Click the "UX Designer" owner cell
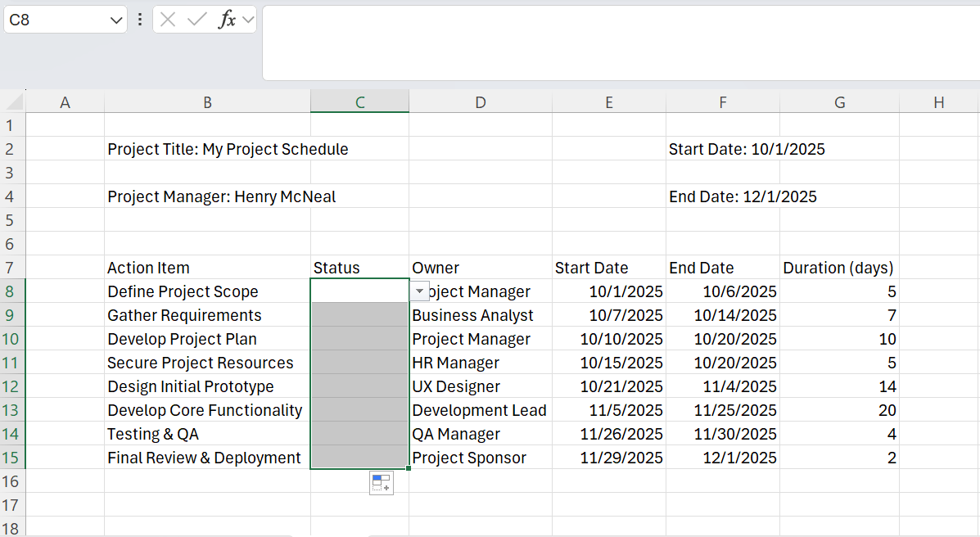Screen dimensions: 980x537 point(480,386)
